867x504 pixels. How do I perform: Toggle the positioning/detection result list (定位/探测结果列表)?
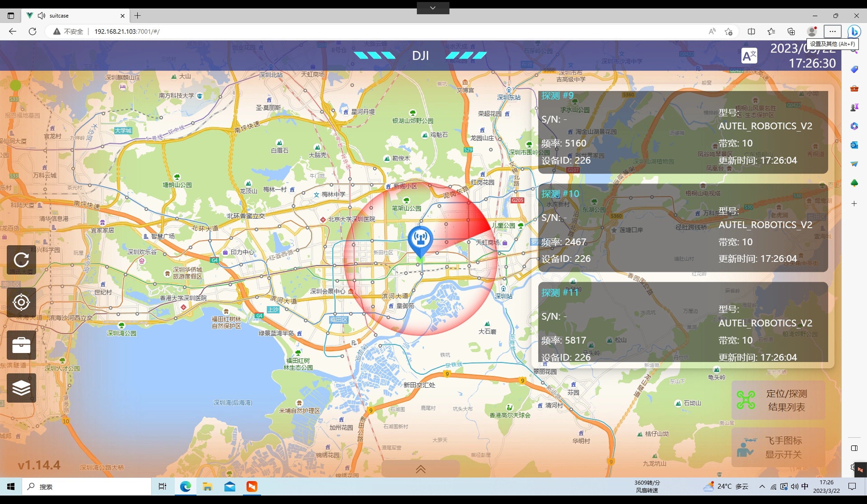[778, 400]
